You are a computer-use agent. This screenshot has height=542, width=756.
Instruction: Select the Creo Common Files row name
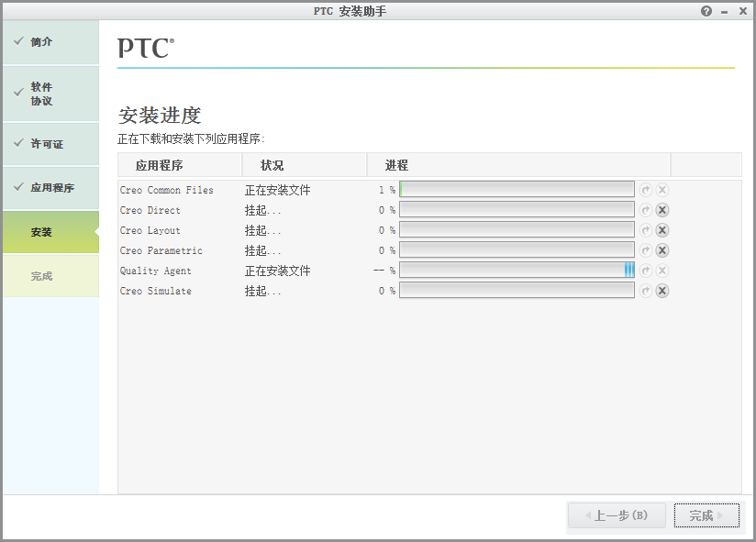[x=166, y=191]
